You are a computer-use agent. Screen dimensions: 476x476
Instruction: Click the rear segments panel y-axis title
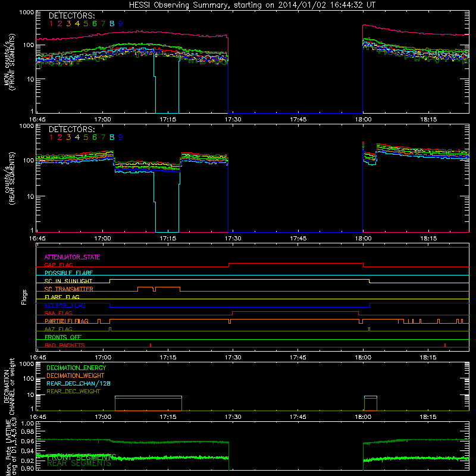point(10,178)
